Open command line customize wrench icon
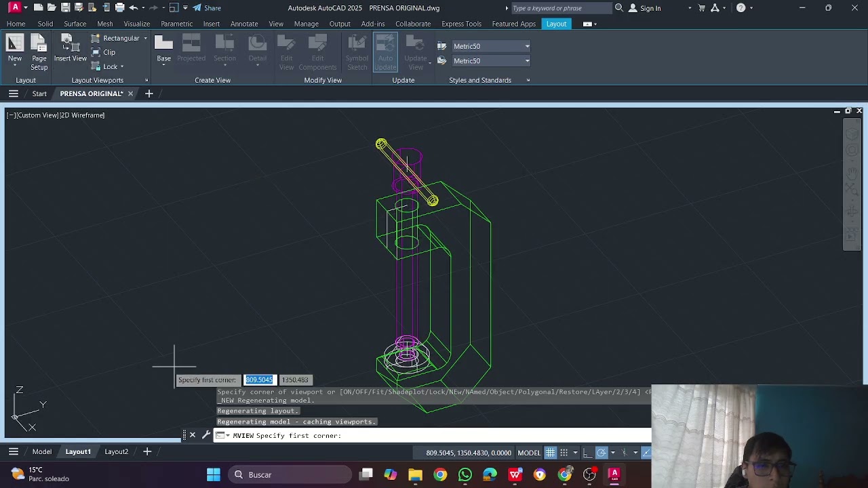868x488 pixels. point(206,435)
